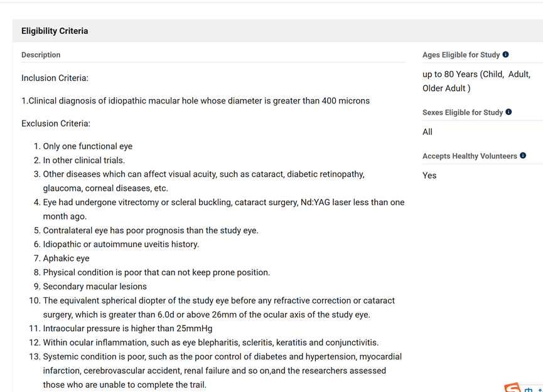Screen dimensions: 543x392
Task: Click the 'All' sexes eligible value
Action: (x=427, y=132)
